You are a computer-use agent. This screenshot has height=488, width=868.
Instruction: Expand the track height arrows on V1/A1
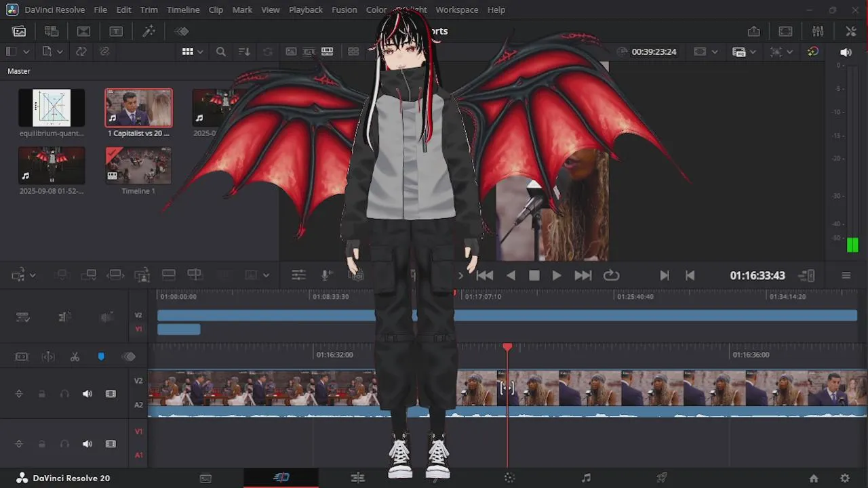19,444
